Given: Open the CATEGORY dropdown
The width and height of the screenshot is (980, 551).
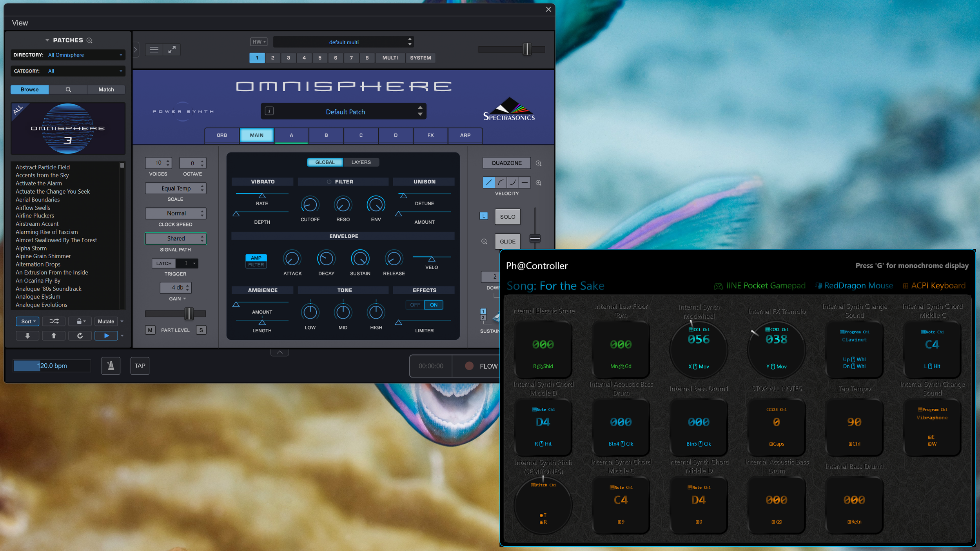Looking at the screenshot, I should [x=68, y=71].
